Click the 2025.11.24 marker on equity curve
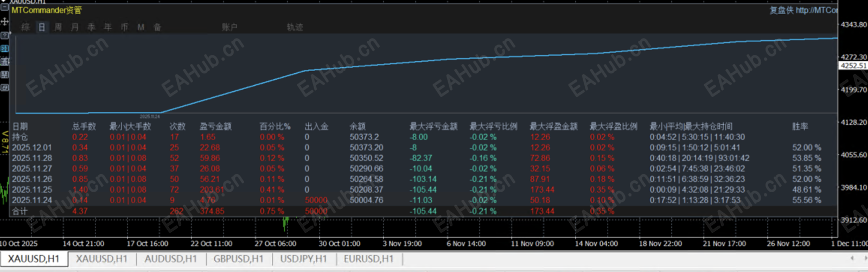This screenshot has width=868, height=272. pyautogui.click(x=150, y=117)
